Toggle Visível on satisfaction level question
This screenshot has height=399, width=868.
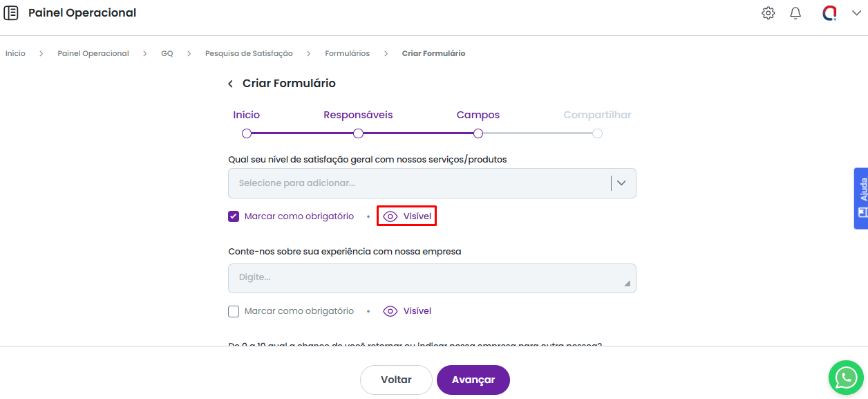[x=407, y=216]
